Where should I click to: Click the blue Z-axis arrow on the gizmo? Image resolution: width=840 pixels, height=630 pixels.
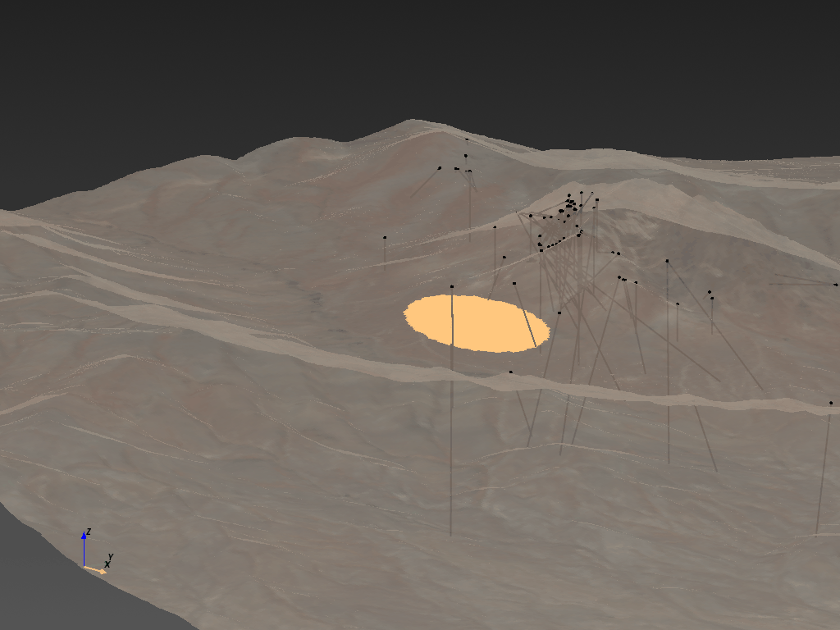(x=84, y=538)
